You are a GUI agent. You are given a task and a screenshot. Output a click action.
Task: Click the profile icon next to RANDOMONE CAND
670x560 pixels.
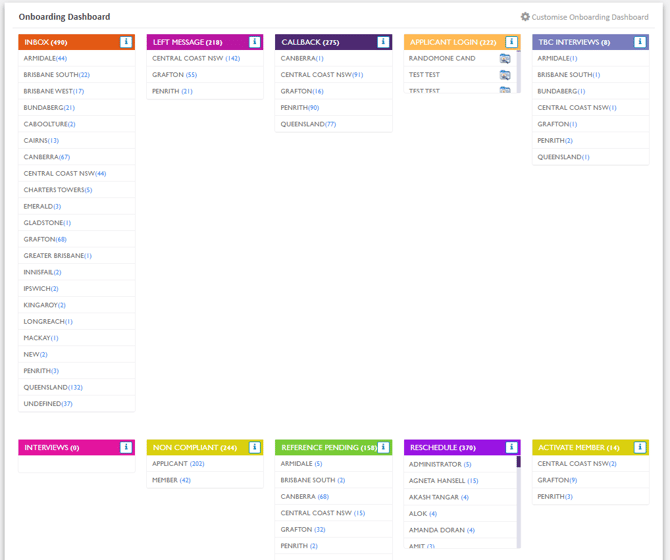coord(505,59)
